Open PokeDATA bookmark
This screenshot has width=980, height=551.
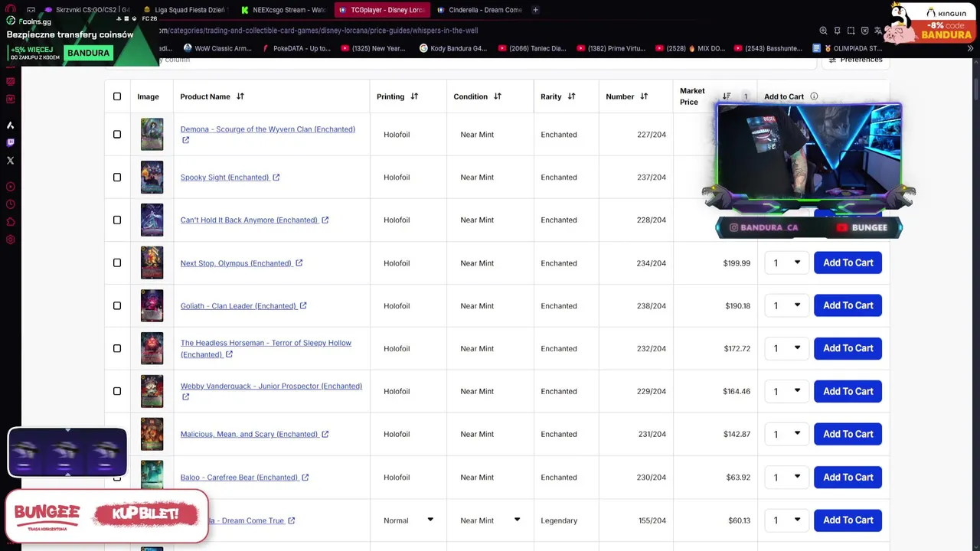pyautogui.click(x=296, y=48)
